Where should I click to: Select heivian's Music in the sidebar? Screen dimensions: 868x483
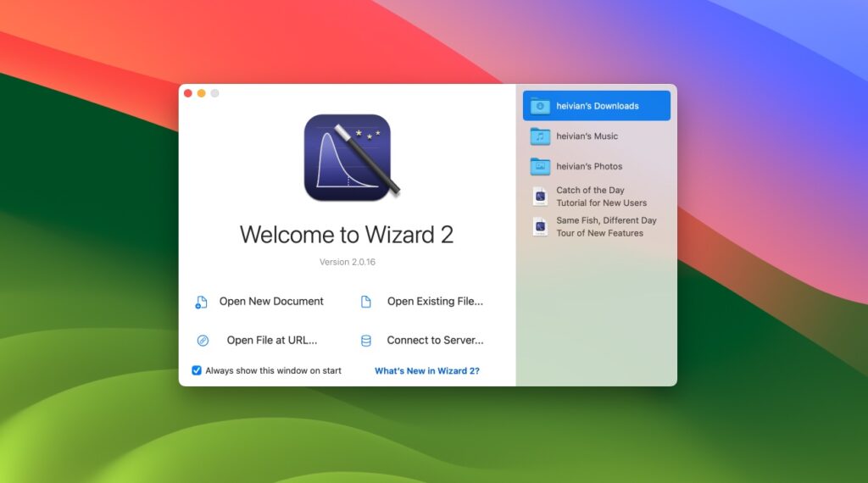click(597, 136)
